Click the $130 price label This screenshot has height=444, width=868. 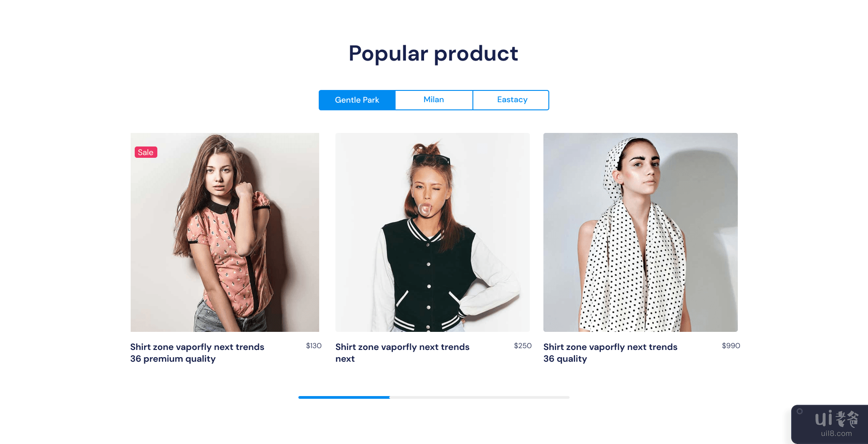[x=314, y=346]
